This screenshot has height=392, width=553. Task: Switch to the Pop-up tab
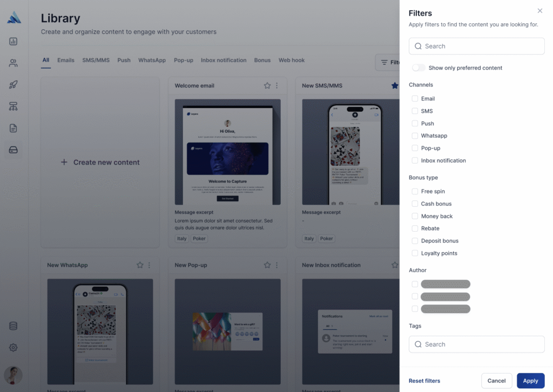[x=184, y=60]
